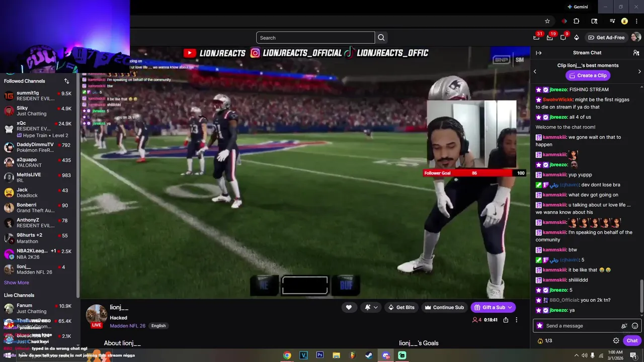Click the Get Ad-Free button
644x362 pixels.
pos(607,38)
